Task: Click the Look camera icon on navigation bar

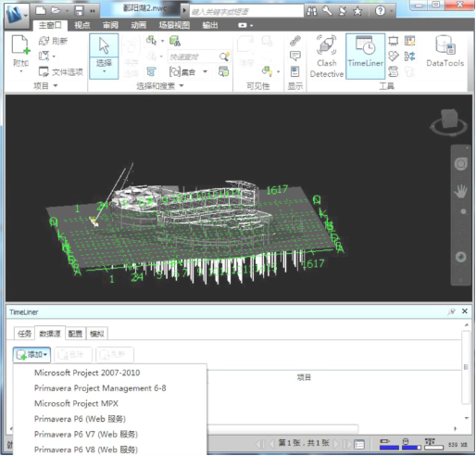Action: [x=460, y=257]
